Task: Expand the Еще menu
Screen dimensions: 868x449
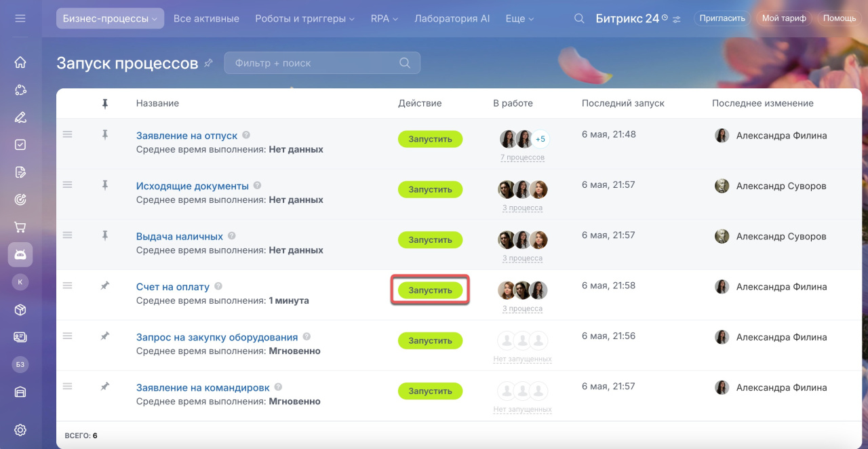Action: [x=519, y=18]
